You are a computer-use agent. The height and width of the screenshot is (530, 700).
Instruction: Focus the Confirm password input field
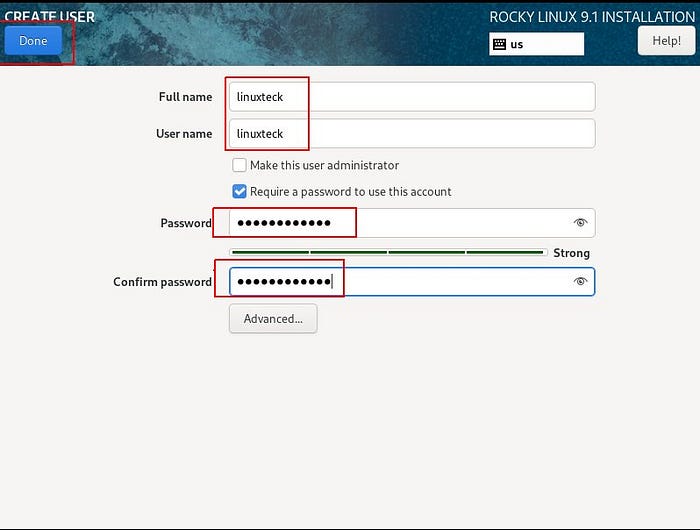tap(412, 281)
